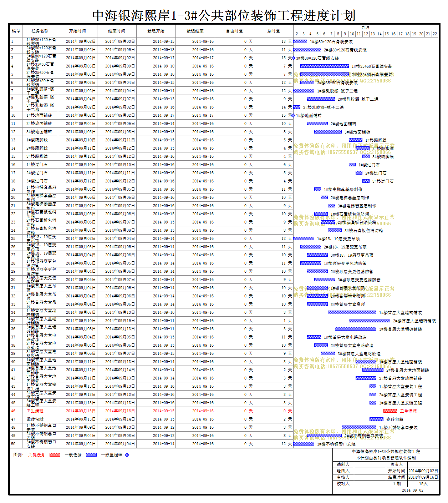The width and height of the screenshot is (448, 503).
Task: Select the Gantt bar for 1#楼35*50石膏线安装
Action: 325,66
